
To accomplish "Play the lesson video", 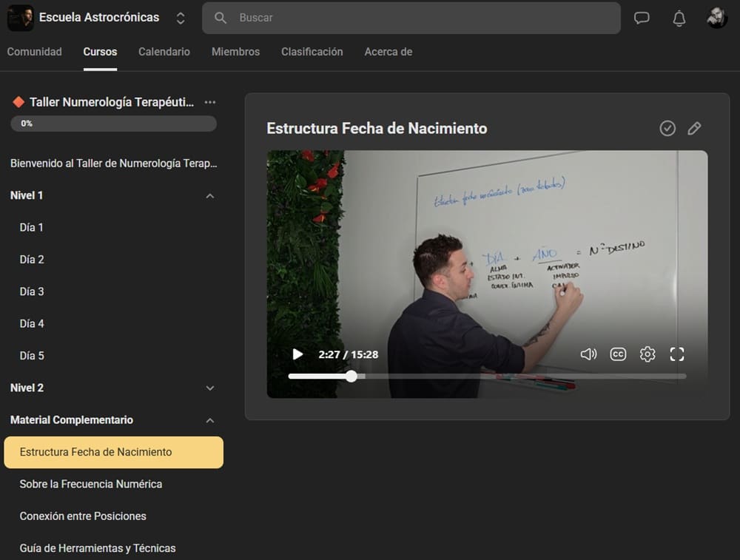I will coord(297,354).
